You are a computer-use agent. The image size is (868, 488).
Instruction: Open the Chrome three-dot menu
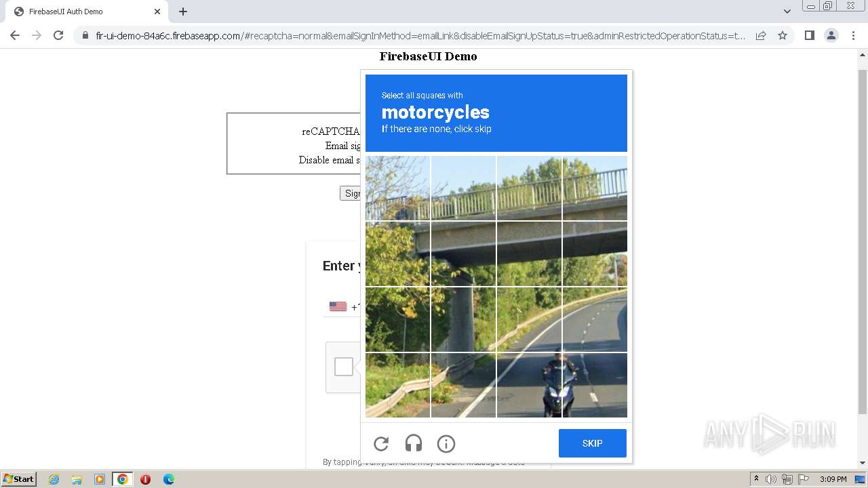(854, 35)
